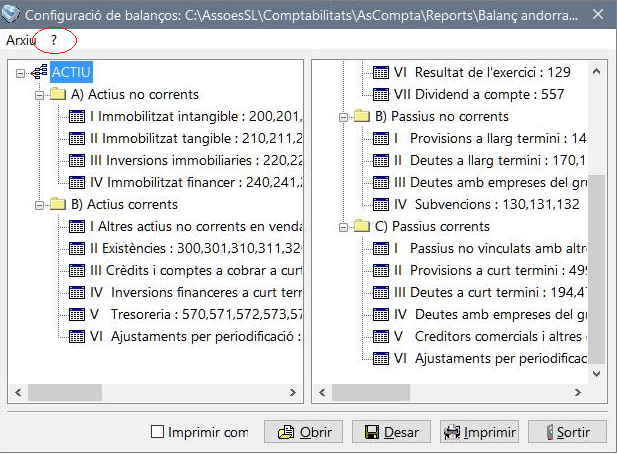Click table icon of V Tresoreria
This screenshot has height=454, width=617.
77,315
